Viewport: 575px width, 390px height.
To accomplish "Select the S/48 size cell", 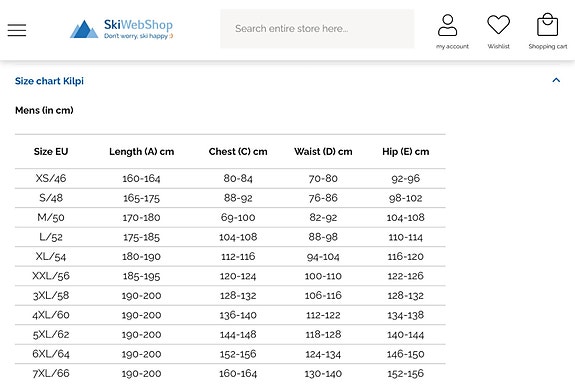I will 51,198.
